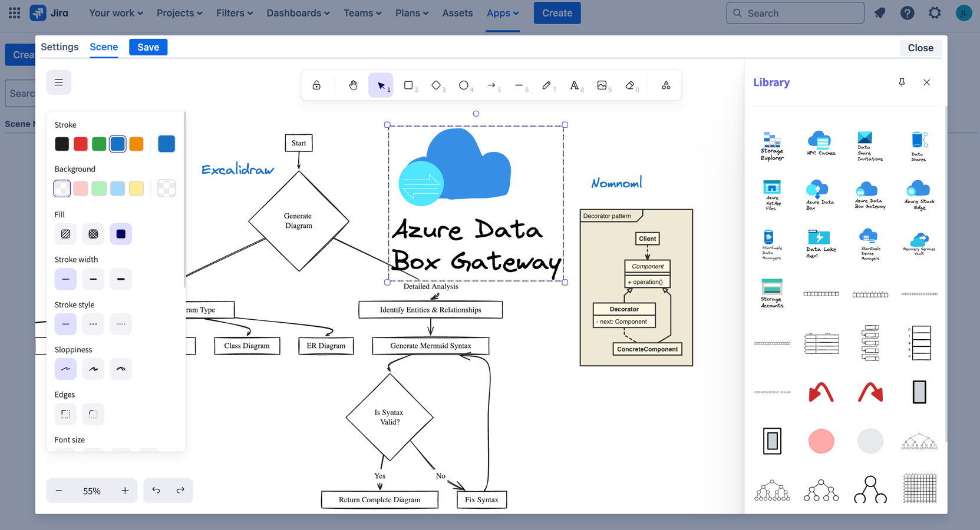The width and height of the screenshot is (980, 530).
Task: Insert Storage Explorer library item
Action: tap(772, 146)
